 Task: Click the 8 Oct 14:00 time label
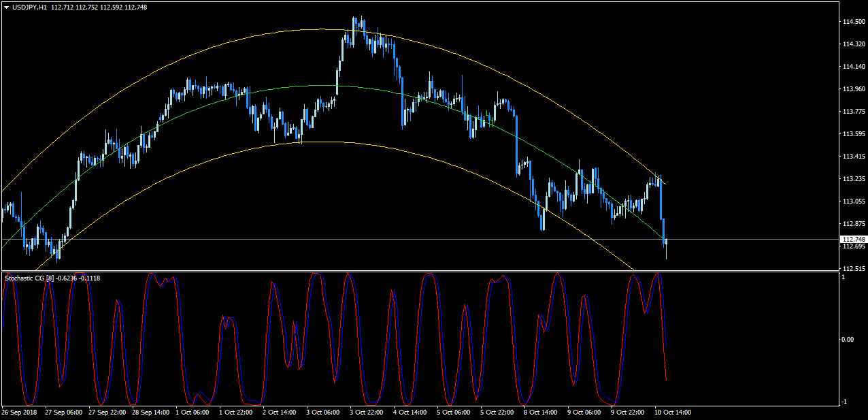pyautogui.click(x=541, y=413)
